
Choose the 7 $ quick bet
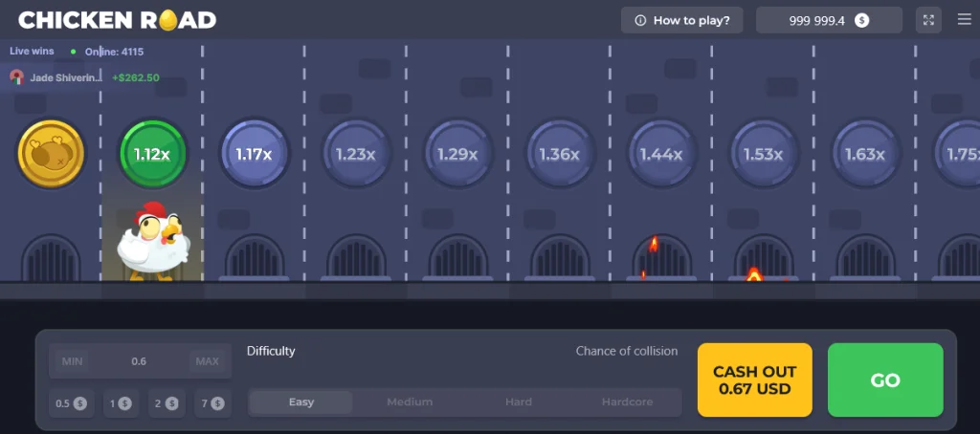coord(212,403)
